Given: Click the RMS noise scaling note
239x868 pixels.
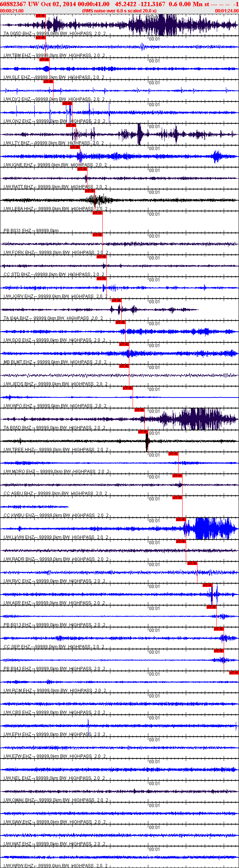Looking at the screenshot, I should (119, 11).
